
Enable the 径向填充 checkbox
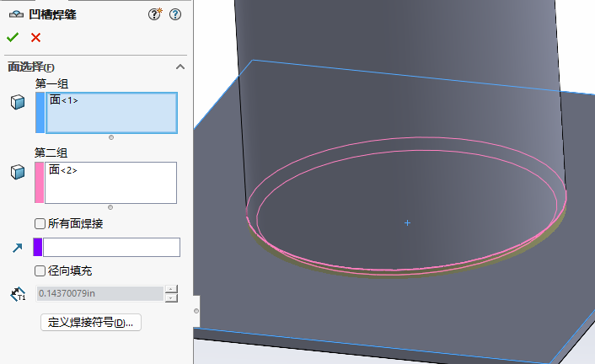[40, 271]
